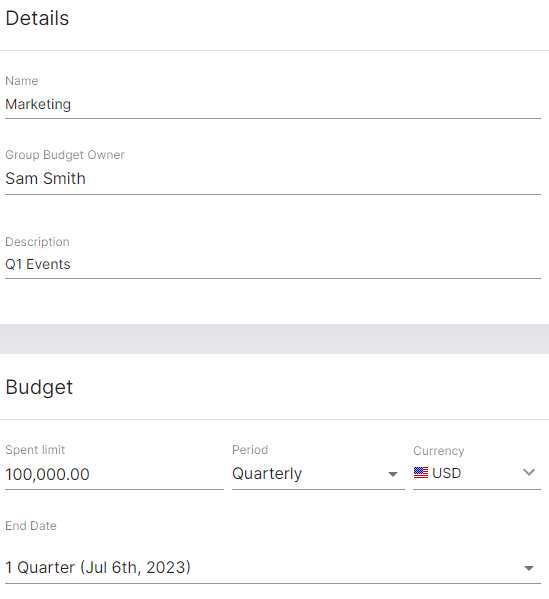Open the USD currency selector
This screenshot has height=599, width=549.
click(x=477, y=473)
